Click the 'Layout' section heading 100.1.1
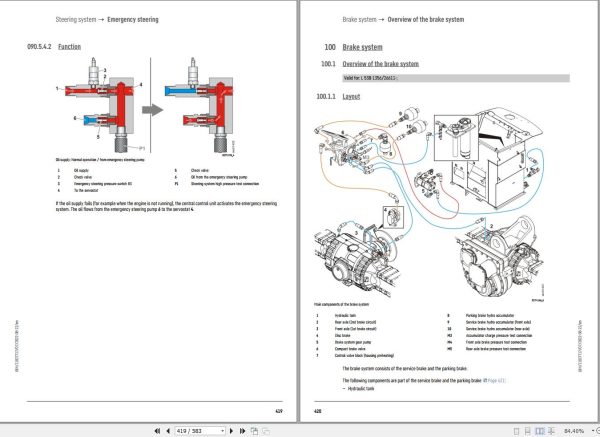This screenshot has height=437, width=600. point(351,96)
